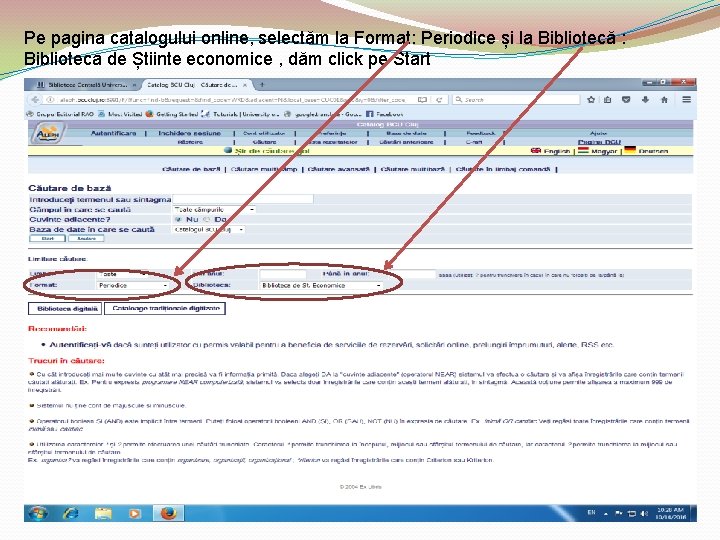Click the reload page icon in address bar
The image size is (720, 540).
click(439, 100)
